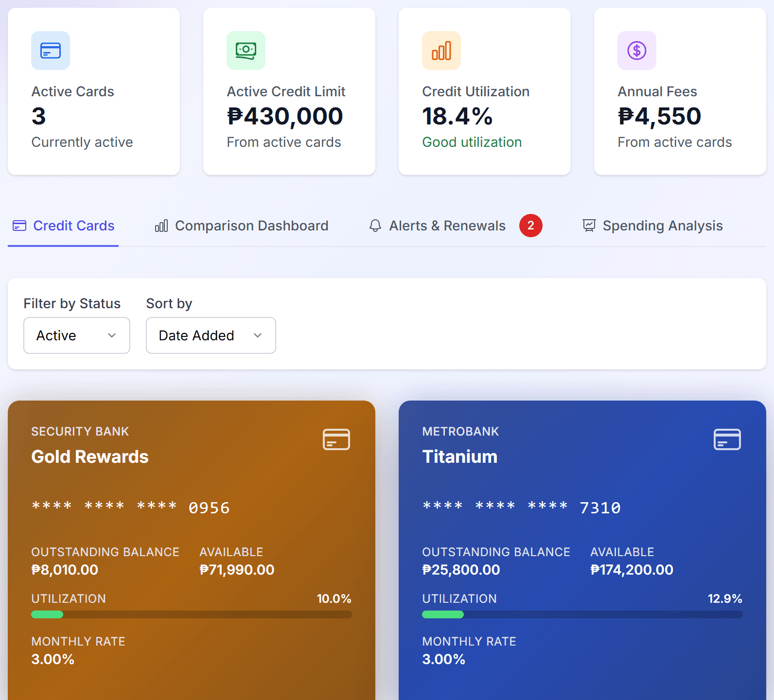
Task: Select the Security Bank Gold Rewards card title
Action: (90, 457)
